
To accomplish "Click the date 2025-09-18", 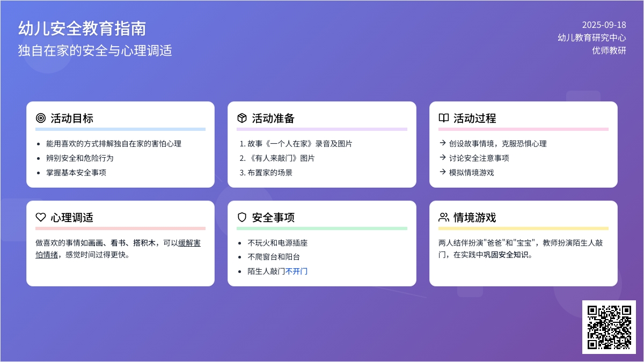I will coord(604,25).
